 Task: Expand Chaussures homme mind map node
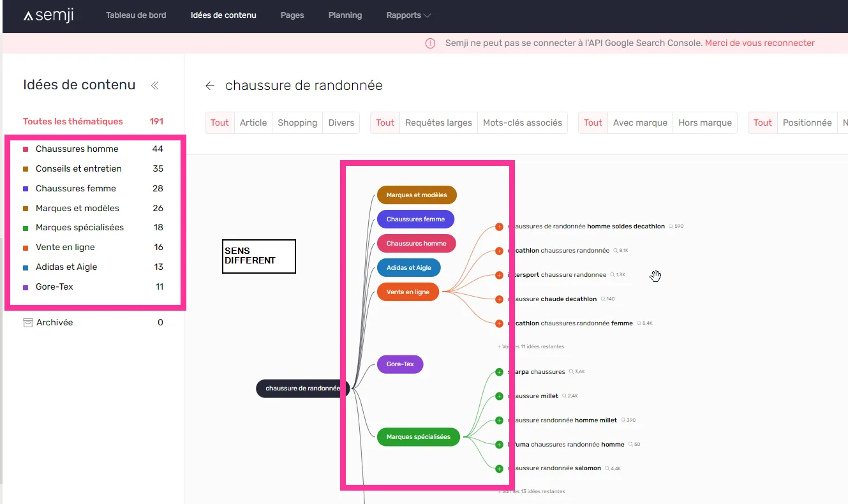tap(416, 243)
